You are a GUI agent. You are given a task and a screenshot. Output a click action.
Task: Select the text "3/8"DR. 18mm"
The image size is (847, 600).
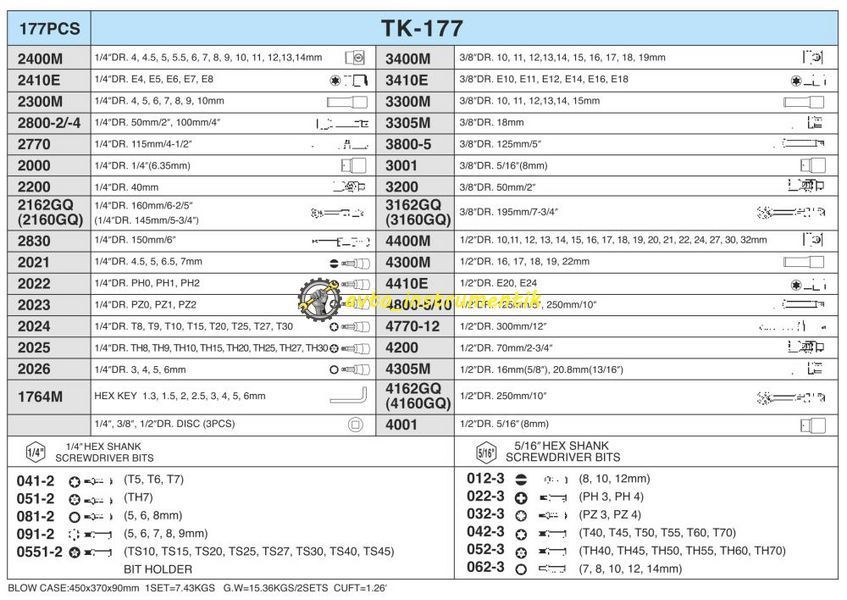pos(492,122)
